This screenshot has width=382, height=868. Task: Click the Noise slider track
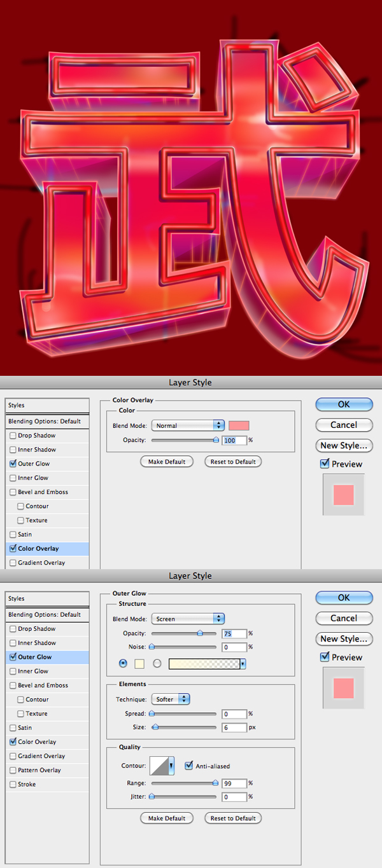[184, 647]
